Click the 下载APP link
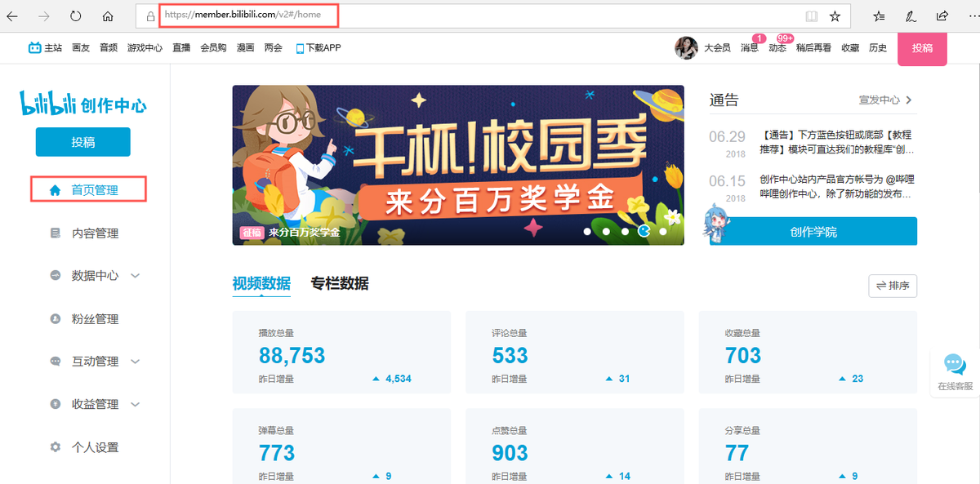 [318, 48]
